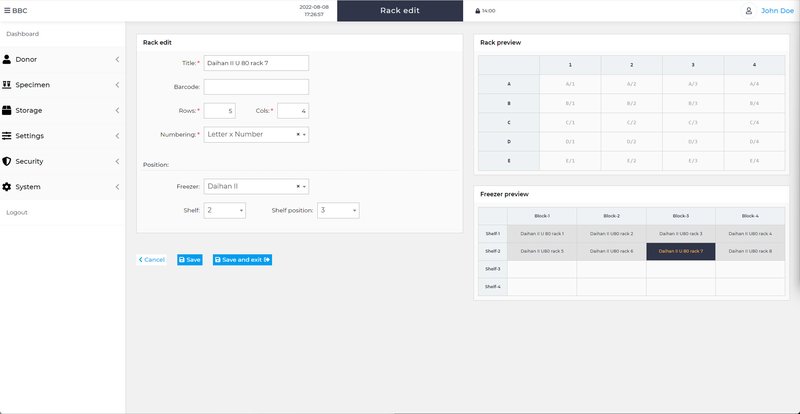Click the Security shield icon in sidebar
The image size is (800, 414).
tap(7, 161)
